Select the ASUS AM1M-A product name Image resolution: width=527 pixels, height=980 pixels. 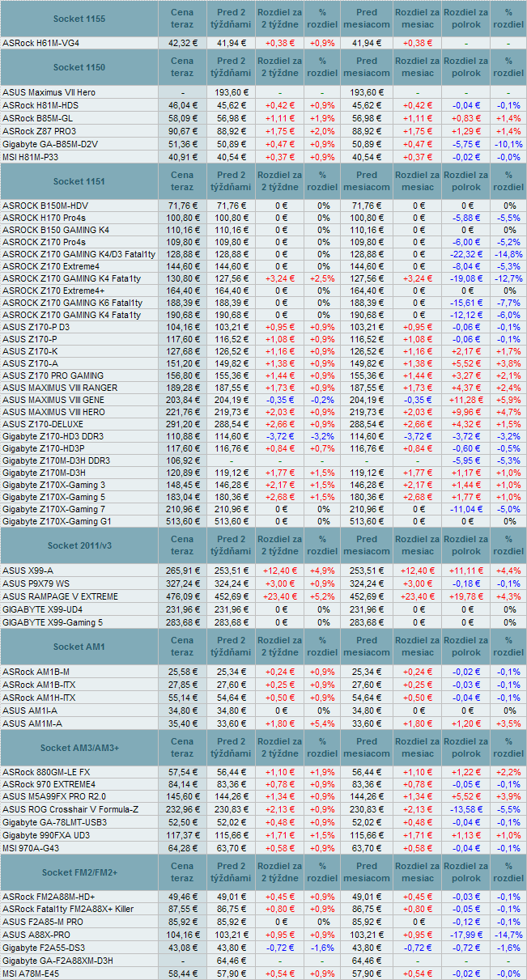tap(32, 723)
